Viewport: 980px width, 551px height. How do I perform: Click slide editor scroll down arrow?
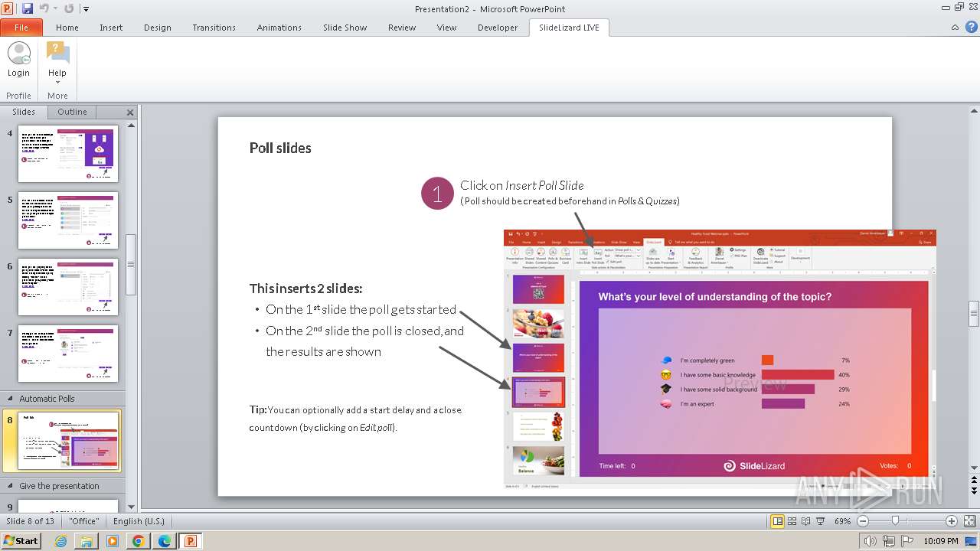point(974,468)
